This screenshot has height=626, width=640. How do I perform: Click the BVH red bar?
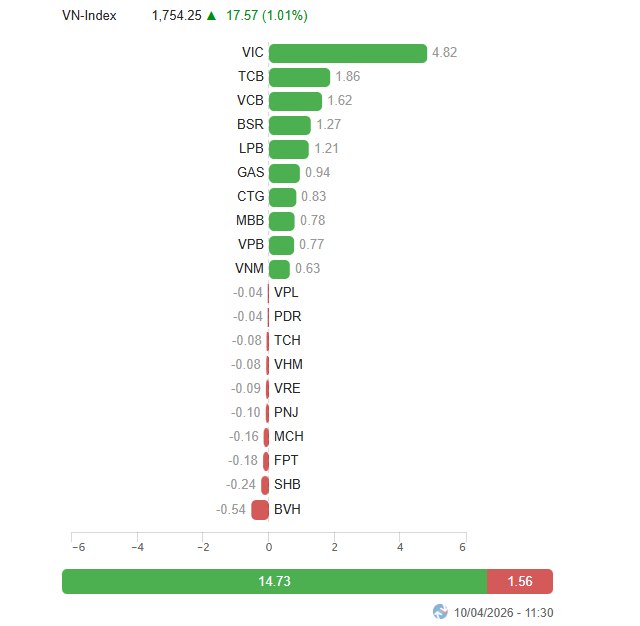tap(260, 510)
